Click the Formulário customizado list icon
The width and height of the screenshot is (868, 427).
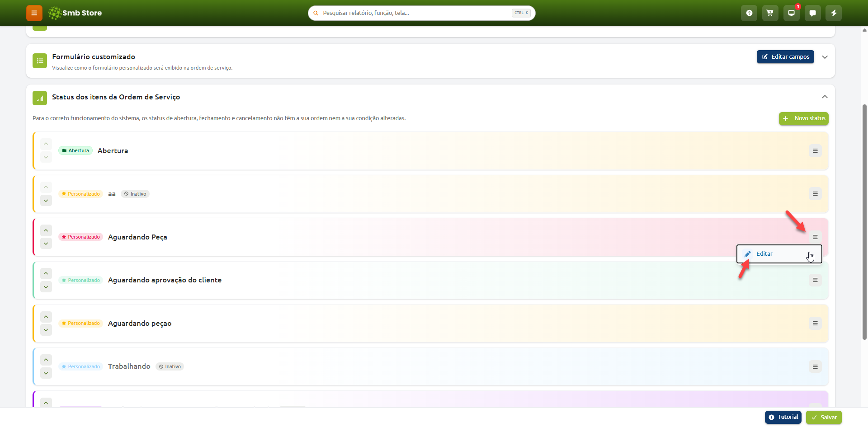tap(40, 61)
